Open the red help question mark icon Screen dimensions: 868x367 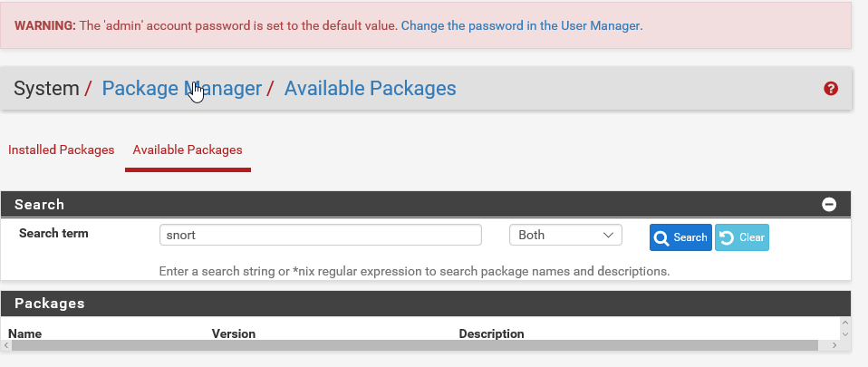click(x=831, y=89)
